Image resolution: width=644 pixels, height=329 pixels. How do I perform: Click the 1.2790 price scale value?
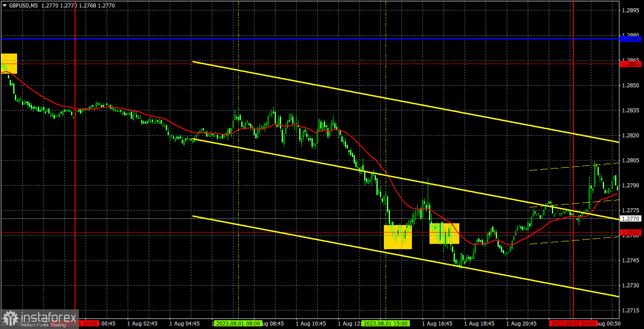coord(630,186)
